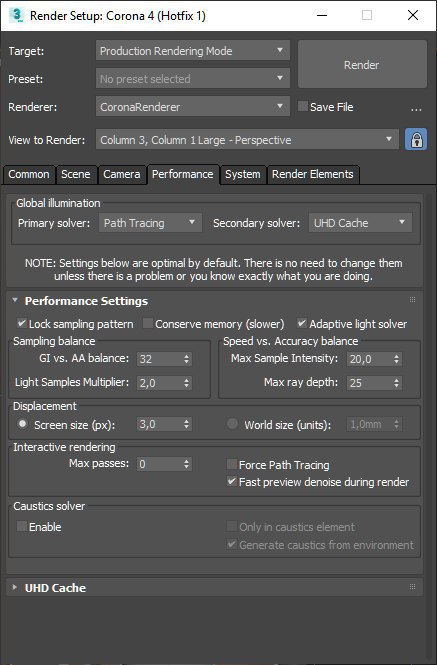Image resolution: width=437 pixels, height=665 pixels.
Task: Open the Renderer dropdown
Action: coord(193,107)
